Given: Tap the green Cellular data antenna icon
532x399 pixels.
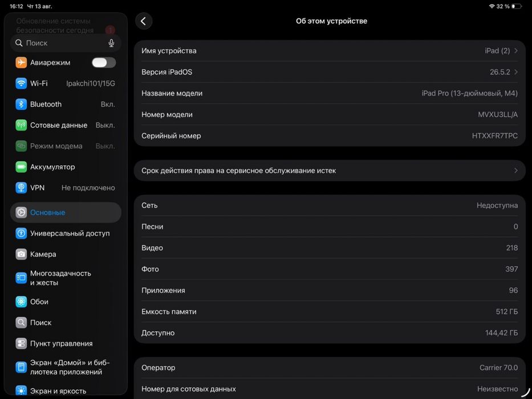Looking at the screenshot, I should coord(21,125).
